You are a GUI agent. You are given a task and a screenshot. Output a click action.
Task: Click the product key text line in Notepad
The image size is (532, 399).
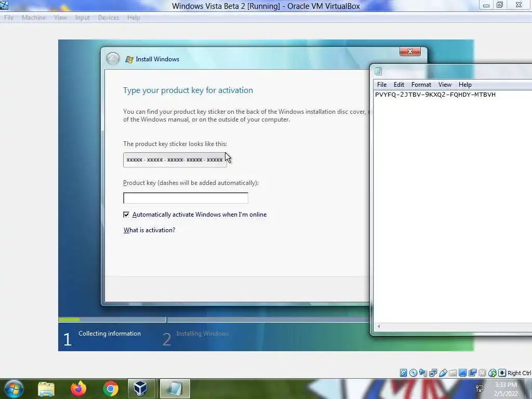coord(435,95)
